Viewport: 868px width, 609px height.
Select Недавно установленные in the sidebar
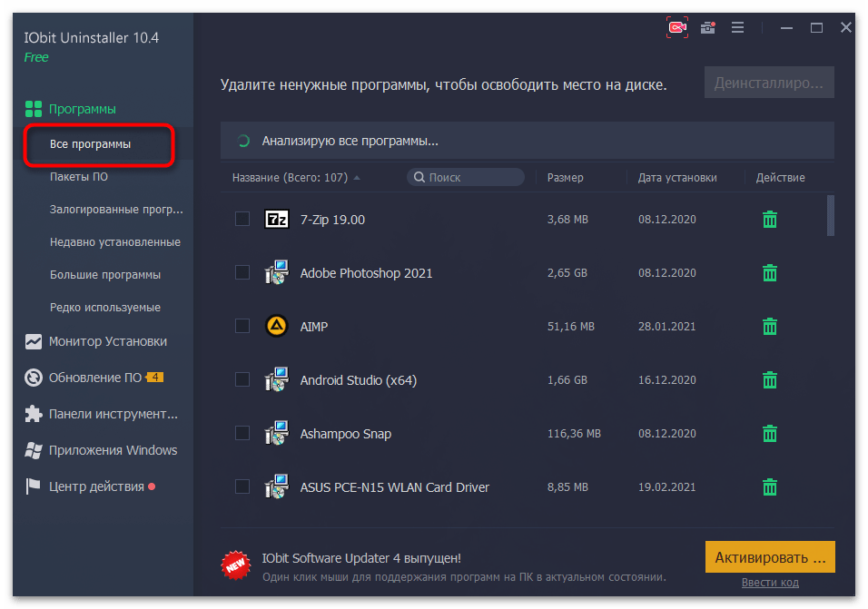114,242
